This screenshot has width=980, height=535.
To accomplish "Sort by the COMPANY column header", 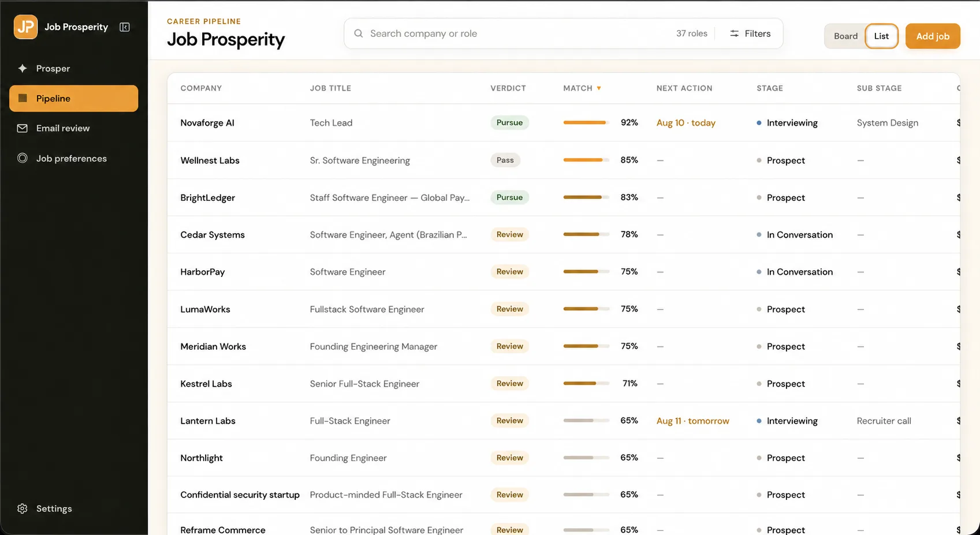I will click(201, 88).
